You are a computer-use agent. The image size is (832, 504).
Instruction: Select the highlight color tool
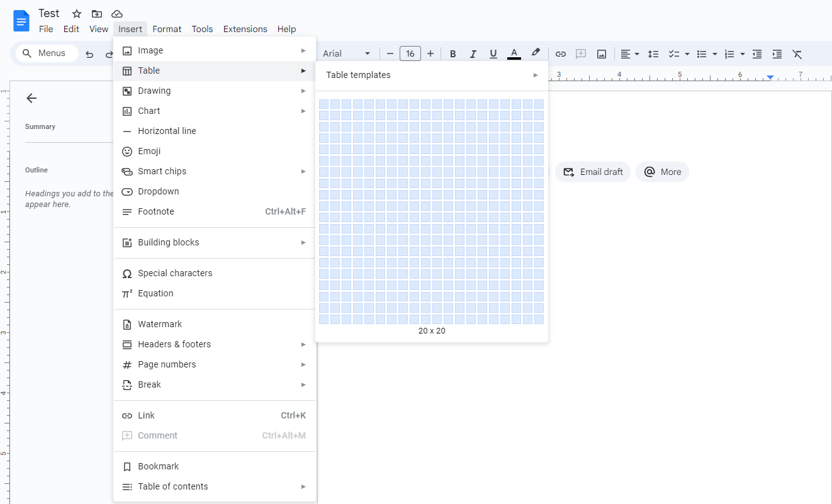[x=536, y=53]
